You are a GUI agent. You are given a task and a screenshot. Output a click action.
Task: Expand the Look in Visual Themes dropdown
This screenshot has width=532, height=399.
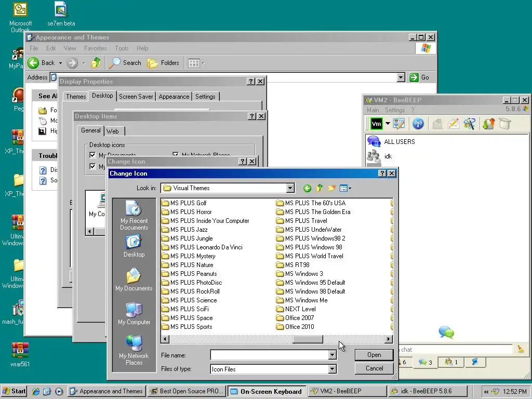[290, 188]
